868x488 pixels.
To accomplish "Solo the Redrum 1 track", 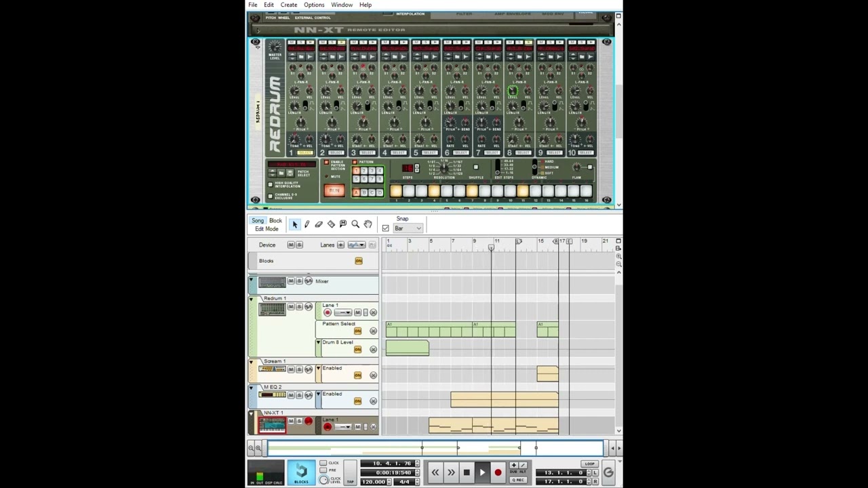I will click(x=299, y=307).
